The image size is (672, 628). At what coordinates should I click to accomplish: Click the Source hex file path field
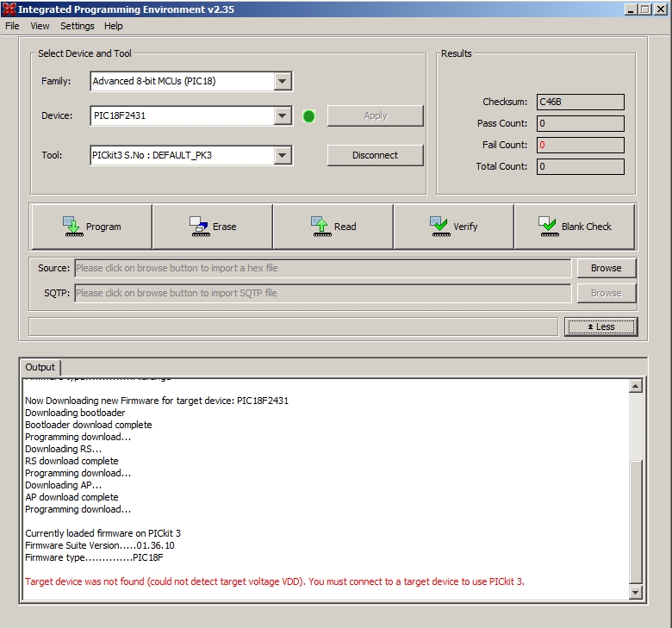[x=323, y=269]
